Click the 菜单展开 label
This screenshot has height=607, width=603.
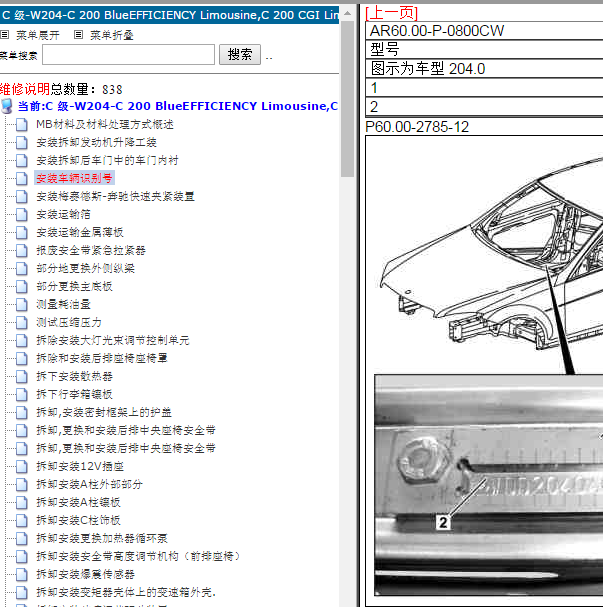pyautogui.click(x=38, y=35)
